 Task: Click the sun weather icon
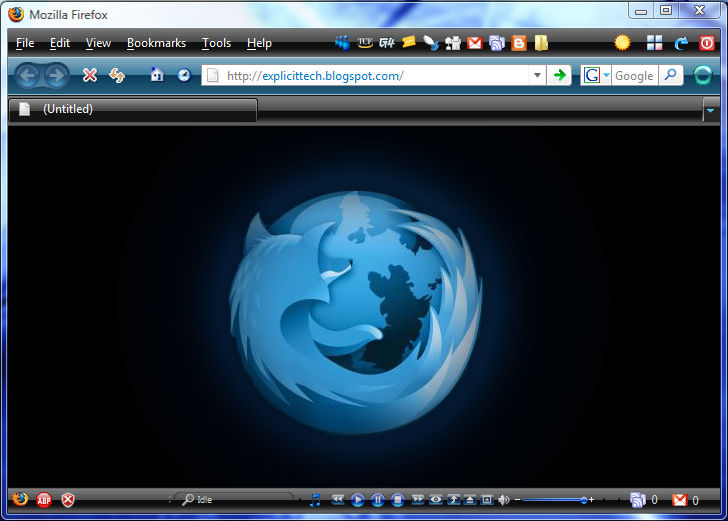click(x=622, y=43)
